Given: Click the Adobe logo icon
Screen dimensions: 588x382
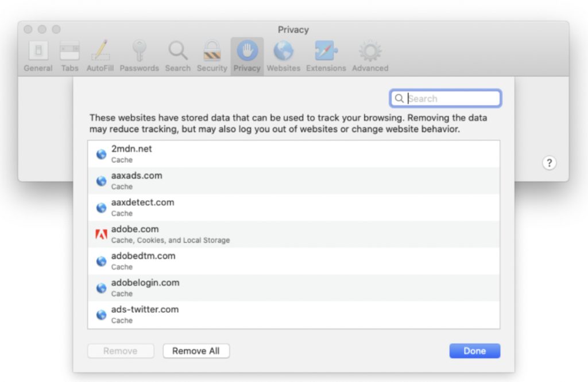Looking at the screenshot, I should (x=101, y=235).
